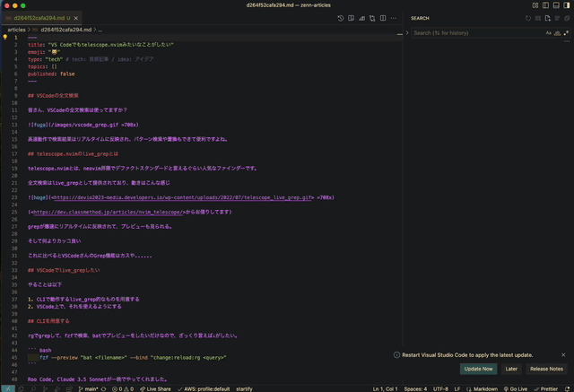Click status bar run and debug icon
574x392 pixels.
pos(57,388)
